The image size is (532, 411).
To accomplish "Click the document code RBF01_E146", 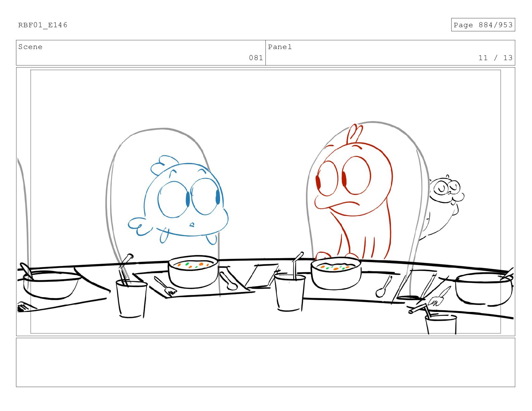I will [x=43, y=25].
